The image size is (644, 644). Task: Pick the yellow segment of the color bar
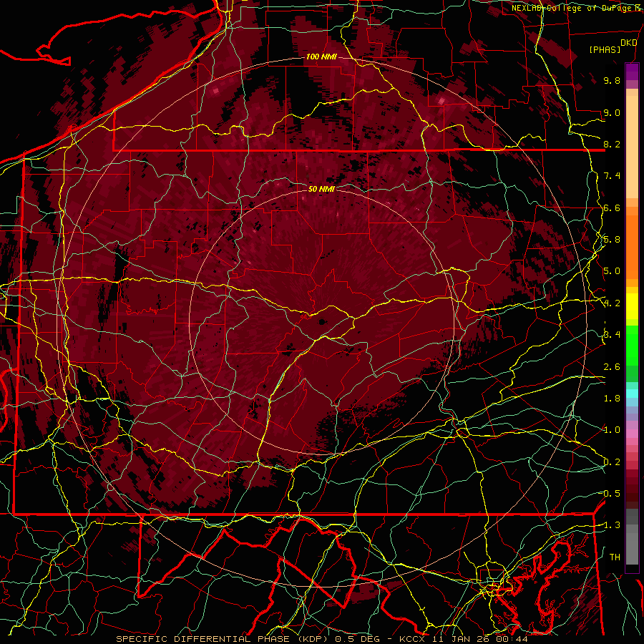[x=632, y=306]
